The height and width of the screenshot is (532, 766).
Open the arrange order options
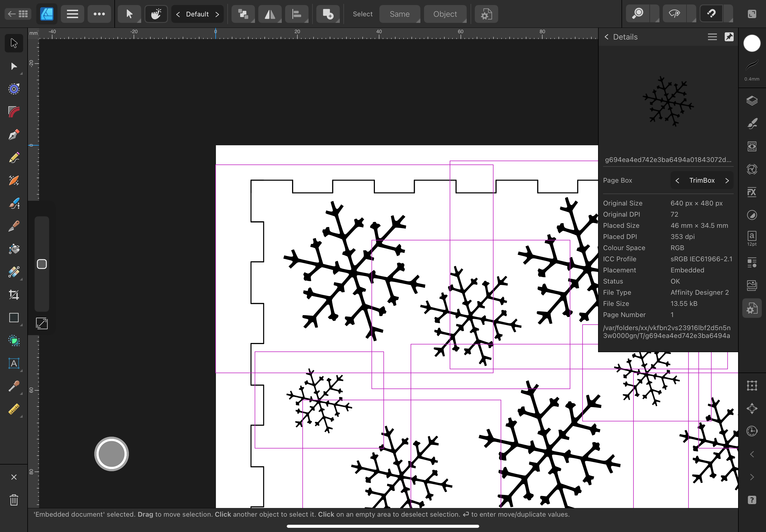point(243,14)
